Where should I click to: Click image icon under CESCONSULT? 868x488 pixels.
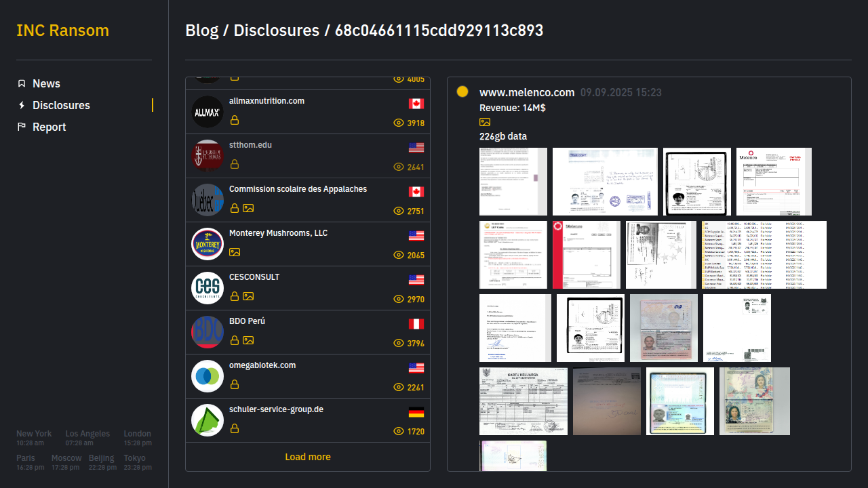248,296
